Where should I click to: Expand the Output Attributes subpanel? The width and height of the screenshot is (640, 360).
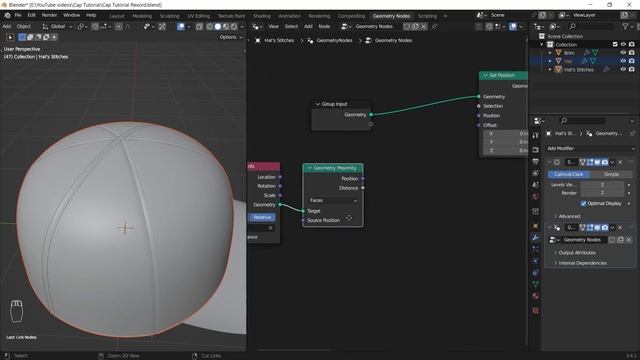(x=575, y=253)
